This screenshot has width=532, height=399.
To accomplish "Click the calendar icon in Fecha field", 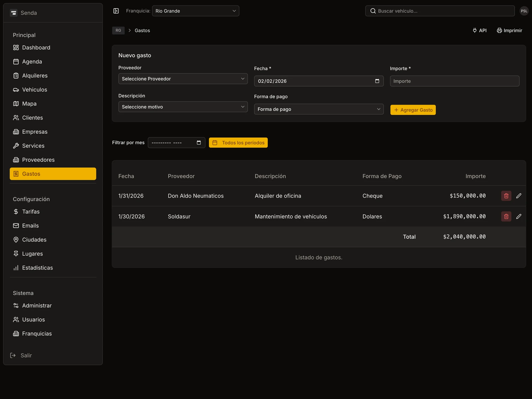I will tap(377, 81).
